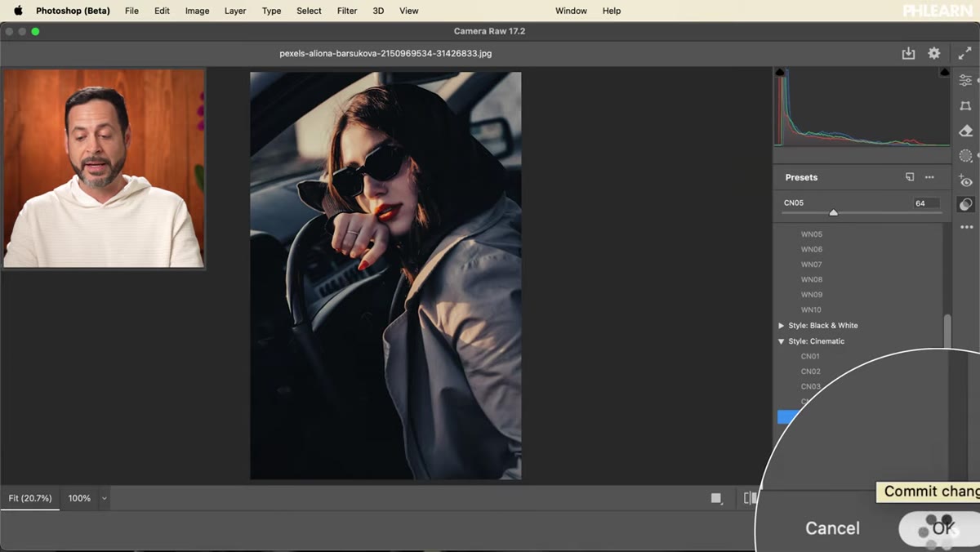Open more image settings ellipsis in toolbar

point(966,227)
